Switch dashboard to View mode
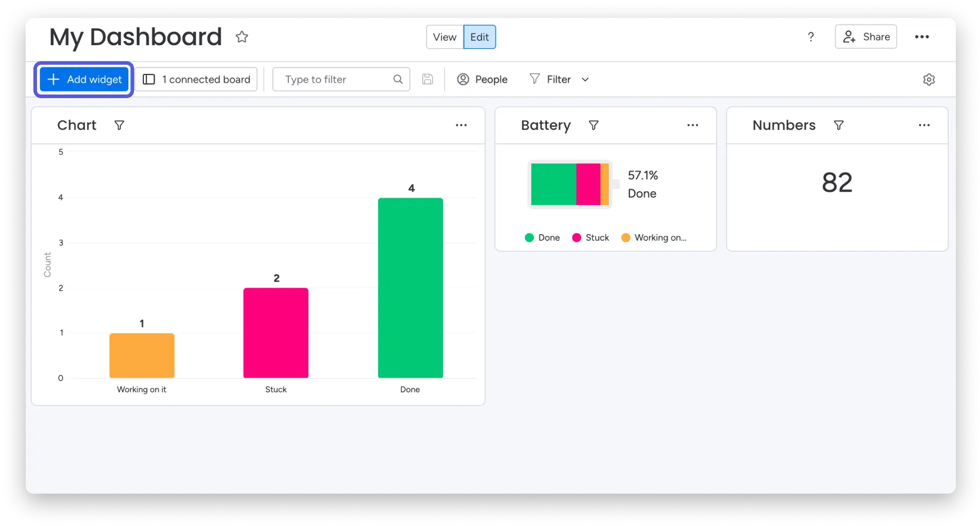Image resolution: width=980 pixels, height=527 pixels. click(445, 37)
